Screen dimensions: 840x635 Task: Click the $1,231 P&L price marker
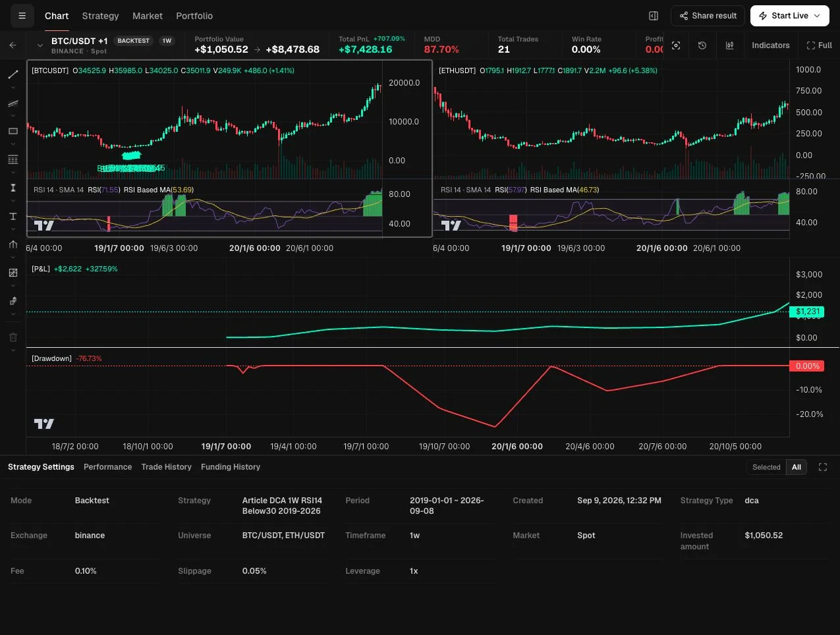point(806,312)
